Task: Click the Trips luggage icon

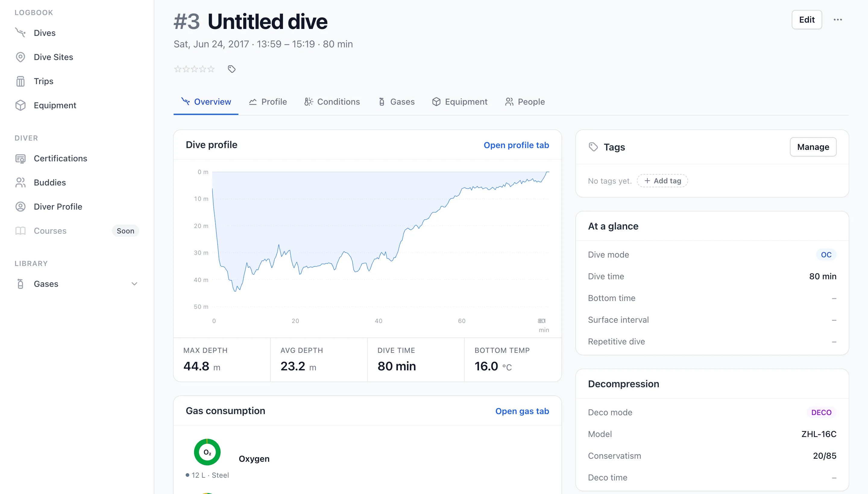Action: [20, 81]
